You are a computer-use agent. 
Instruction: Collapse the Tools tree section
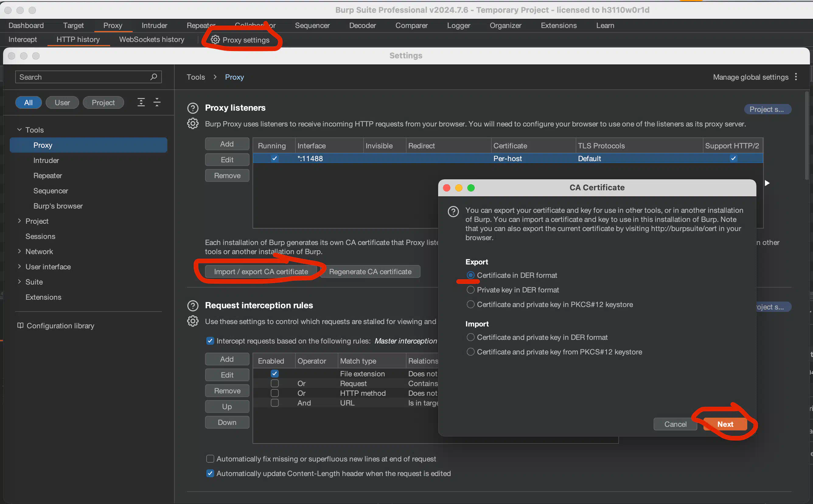19,130
